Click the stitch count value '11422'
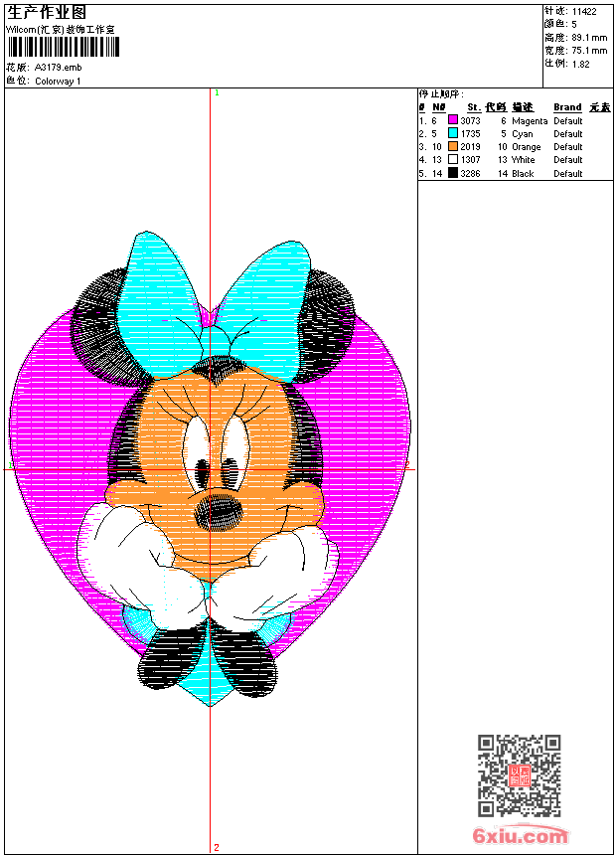Screen dimensions: 616x855 pos(584,12)
